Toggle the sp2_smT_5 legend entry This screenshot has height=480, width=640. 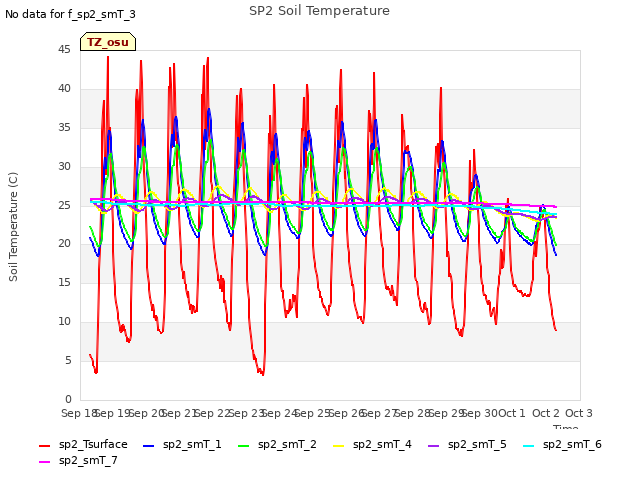pyautogui.click(x=467, y=444)
